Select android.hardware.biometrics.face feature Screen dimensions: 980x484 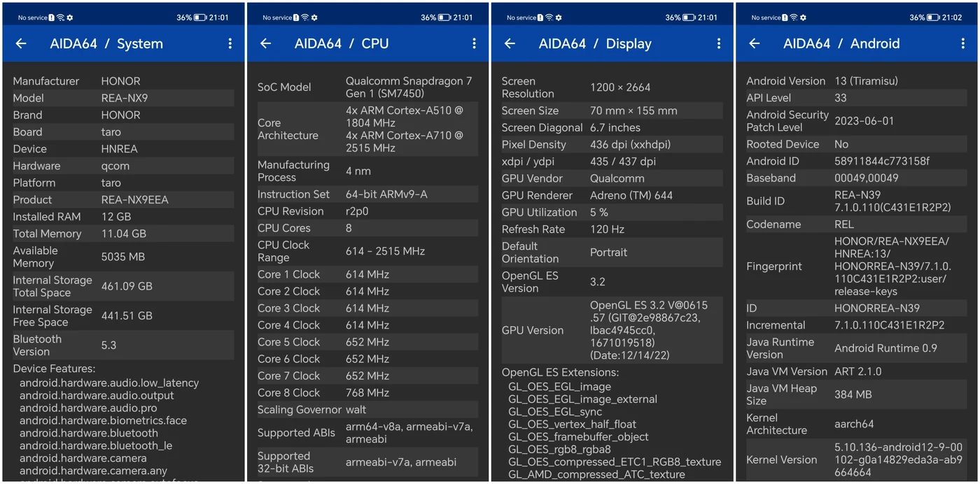(x=103, y=420)
